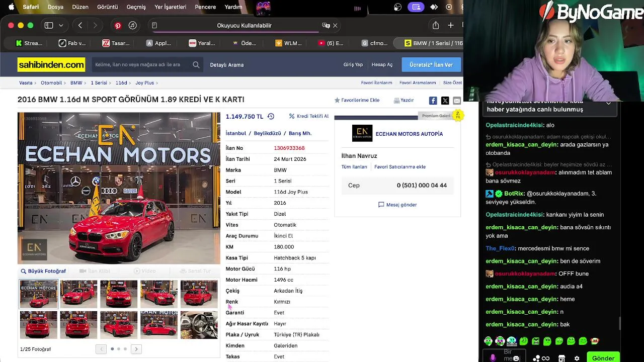Select the steering wheel interior thumbnail

click(199, 325)
